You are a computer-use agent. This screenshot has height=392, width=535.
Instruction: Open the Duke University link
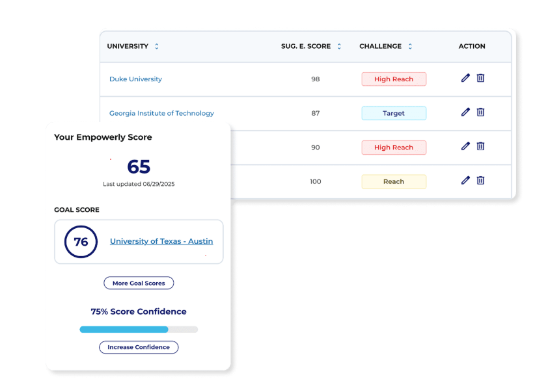tap(135, 79)
